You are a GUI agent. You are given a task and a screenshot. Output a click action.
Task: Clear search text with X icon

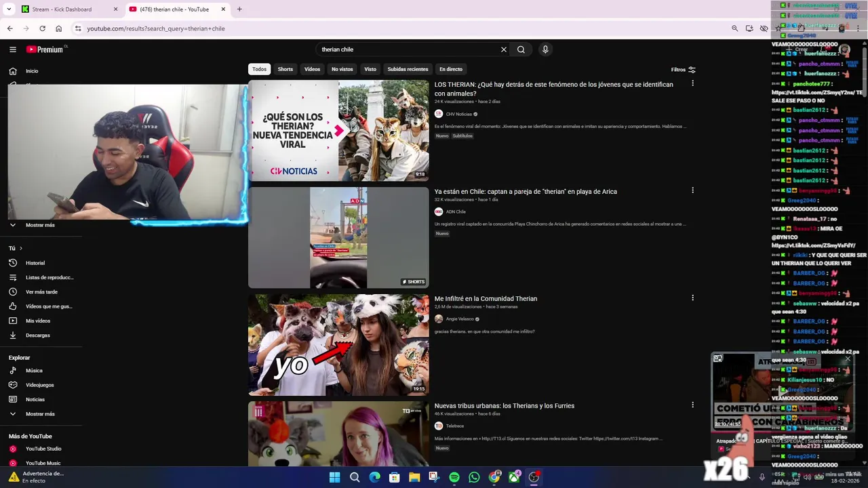click(504, 49)
